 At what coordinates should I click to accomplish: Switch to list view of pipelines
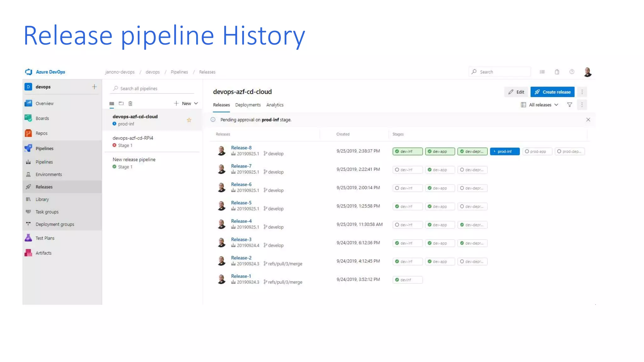(112, 103)
